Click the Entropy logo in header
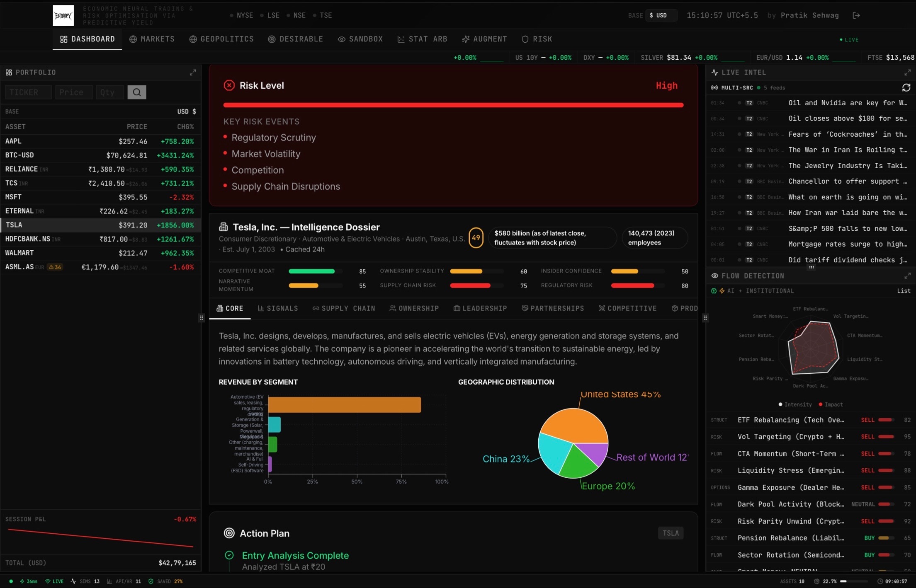The width and height of the screenshot is (916, 588). pyautogui.click(x=63, y=15)
